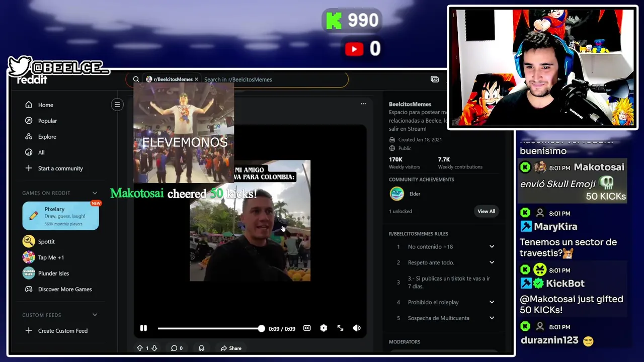
Task: Click the 0:09 / 0:09 time display
Action: tap(282, 329)
